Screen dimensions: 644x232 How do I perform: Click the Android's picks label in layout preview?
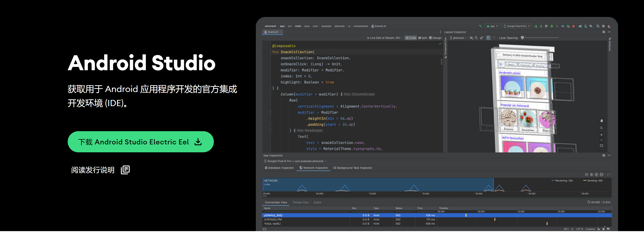[x=509, y=73]
